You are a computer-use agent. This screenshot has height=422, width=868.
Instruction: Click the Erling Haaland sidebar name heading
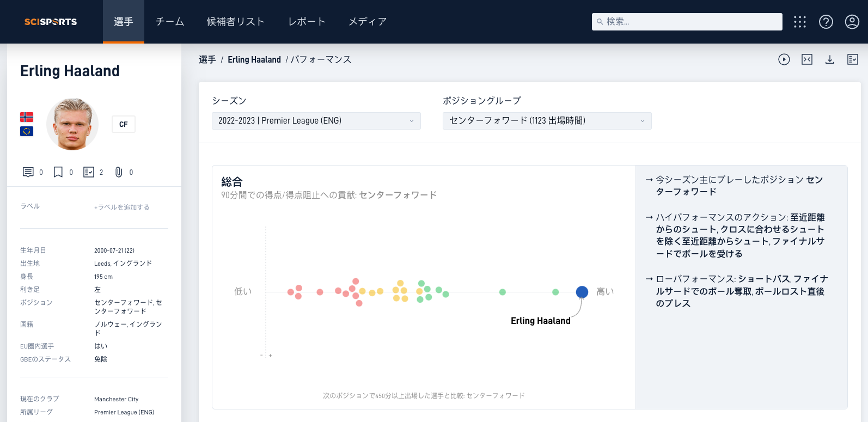(70, 71)
